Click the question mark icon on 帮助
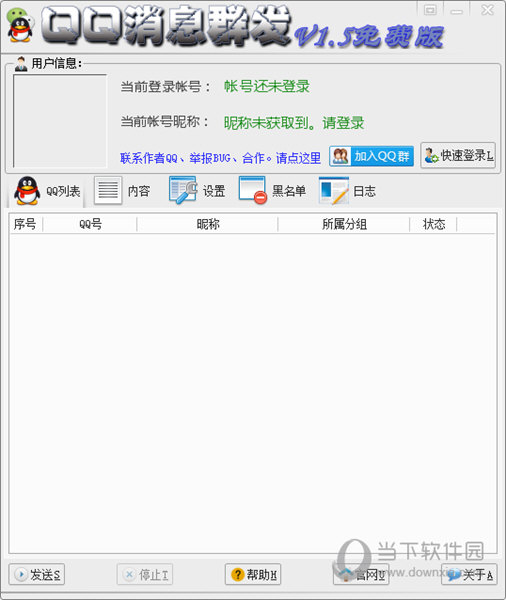 point(237,574)
